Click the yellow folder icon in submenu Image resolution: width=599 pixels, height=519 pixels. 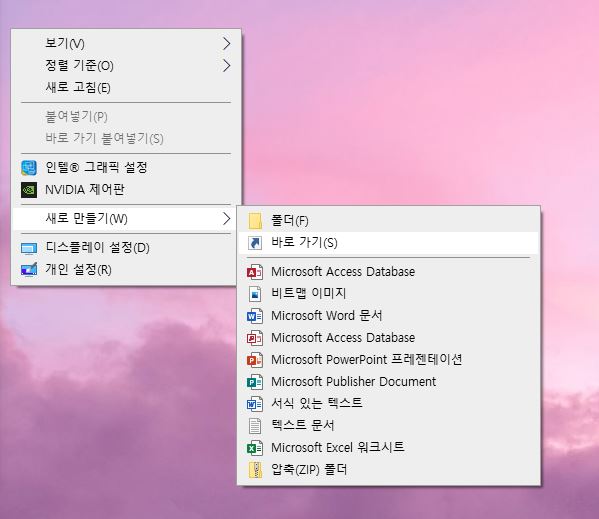pyautogui.click(x=255, y=221)
